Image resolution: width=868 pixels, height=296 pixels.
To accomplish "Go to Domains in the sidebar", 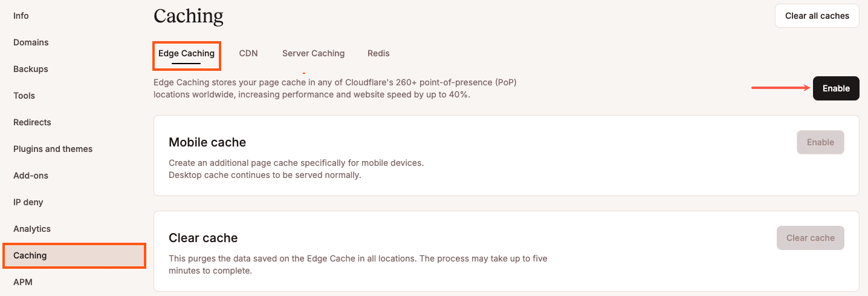I will 31,42.
